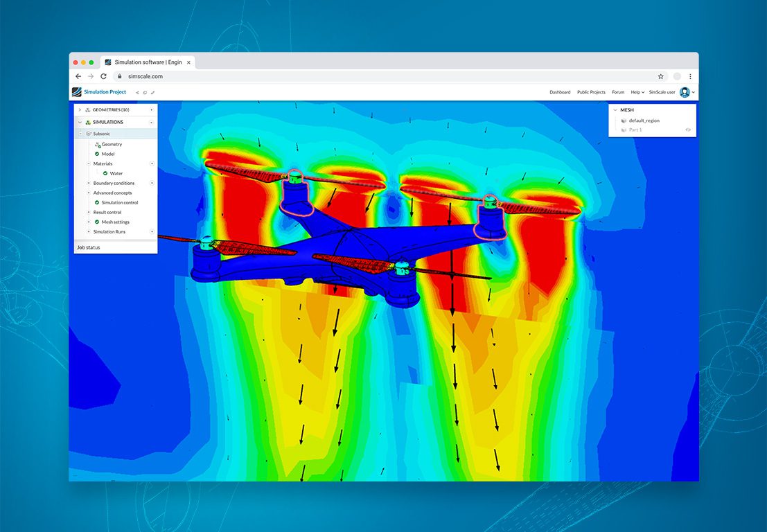
Task: Open Simulation control settings
Action: pos(120,202)
